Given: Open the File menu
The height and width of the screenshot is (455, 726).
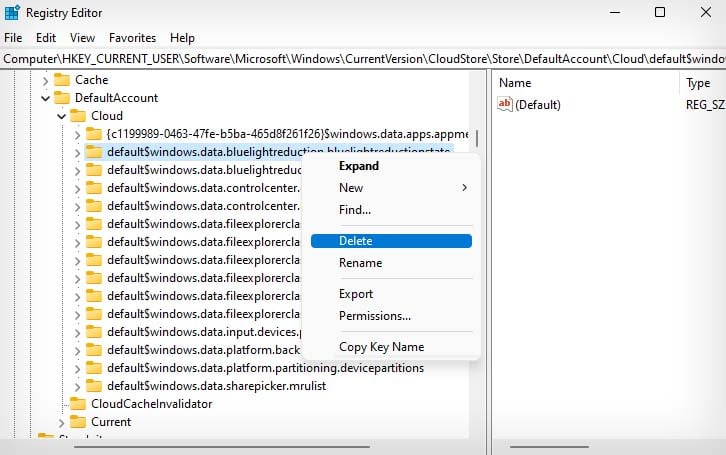Looking at the screenshot, I should coord(13,38).
